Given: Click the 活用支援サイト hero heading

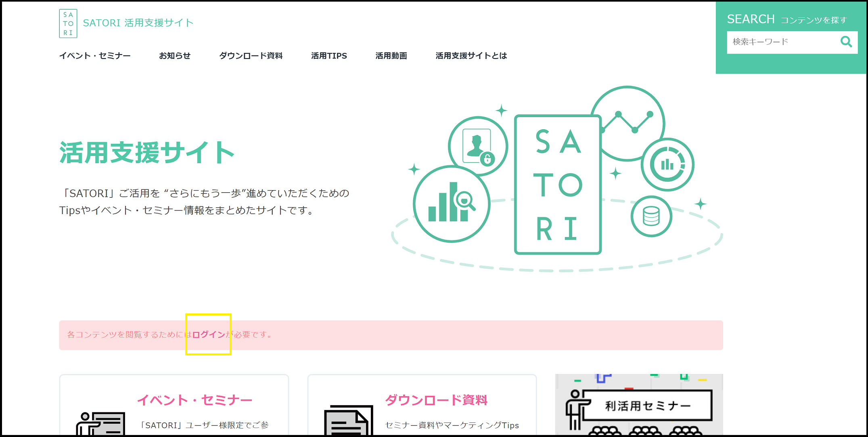Looking at the screenshot, I should tap(147, 152).
